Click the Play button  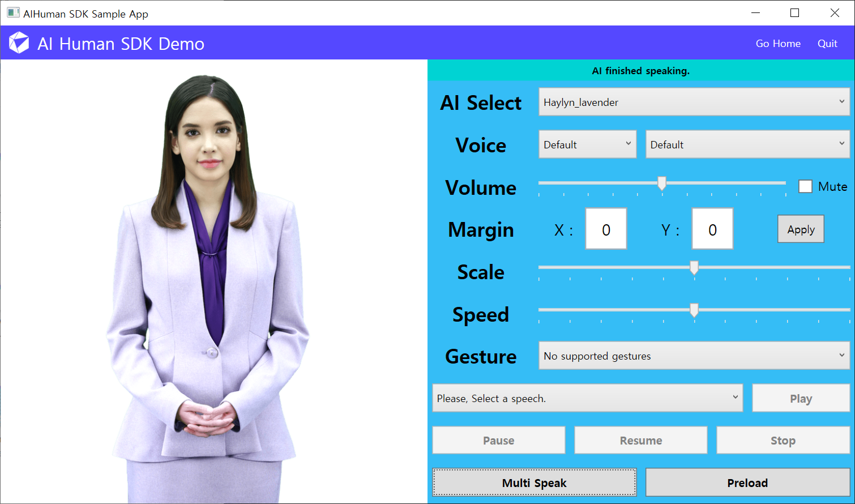(x=801, y=398)
